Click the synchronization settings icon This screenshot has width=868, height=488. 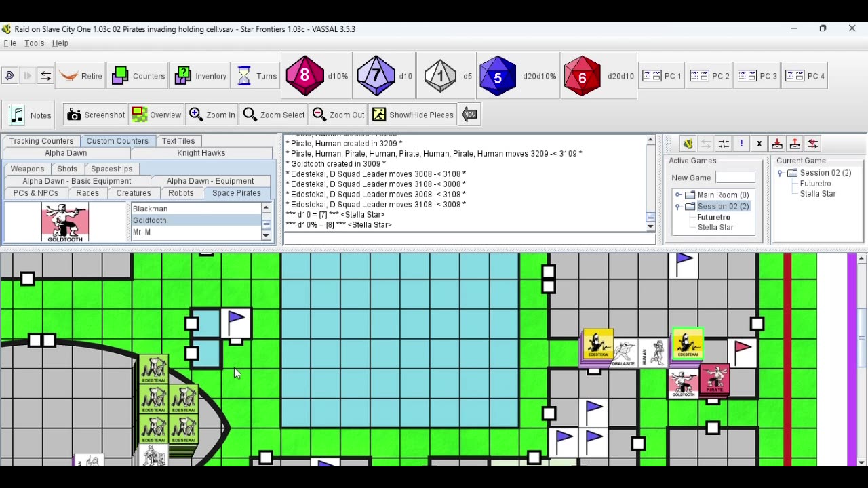tap(724, 144)
